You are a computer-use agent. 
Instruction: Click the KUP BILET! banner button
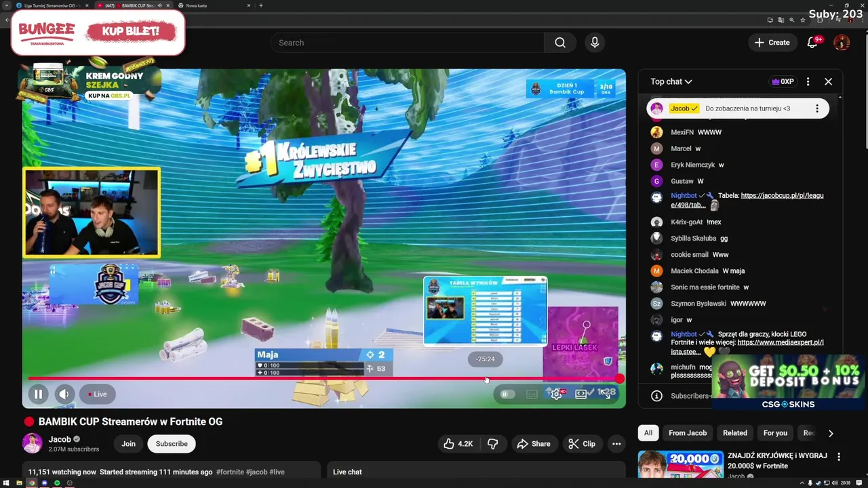[130, 31]
